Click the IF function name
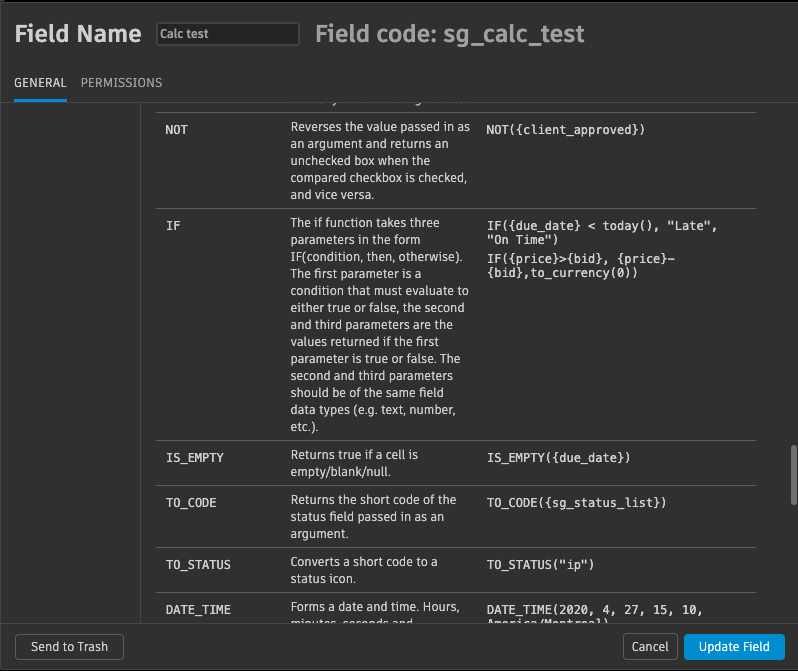The height and width of the screenshot is (671, 798). pos(174,226)
